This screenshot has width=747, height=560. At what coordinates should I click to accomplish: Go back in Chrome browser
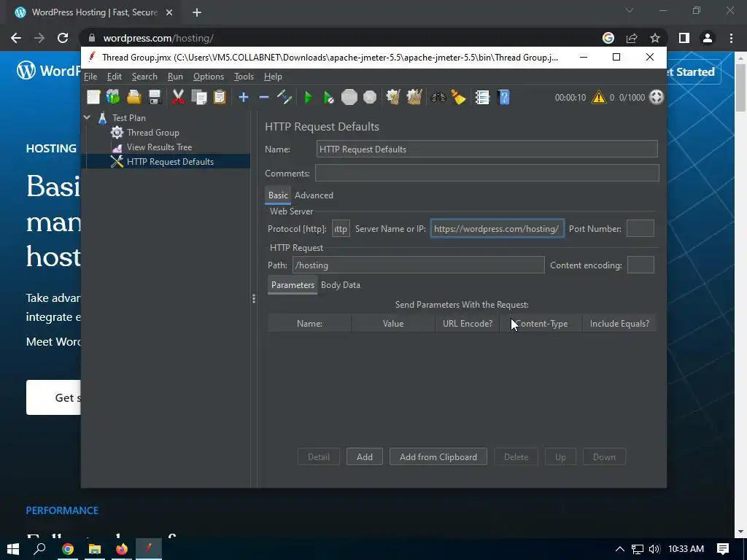(x=16, y=38)
